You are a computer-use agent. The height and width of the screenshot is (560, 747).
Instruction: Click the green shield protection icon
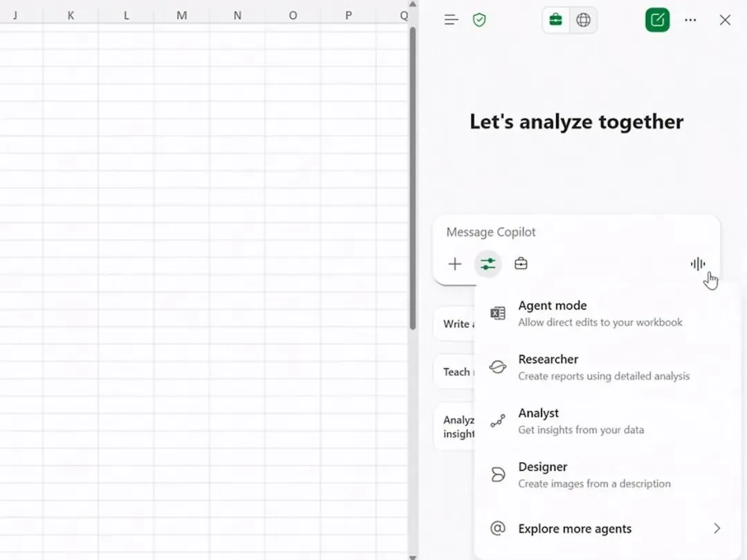[479, 20]
